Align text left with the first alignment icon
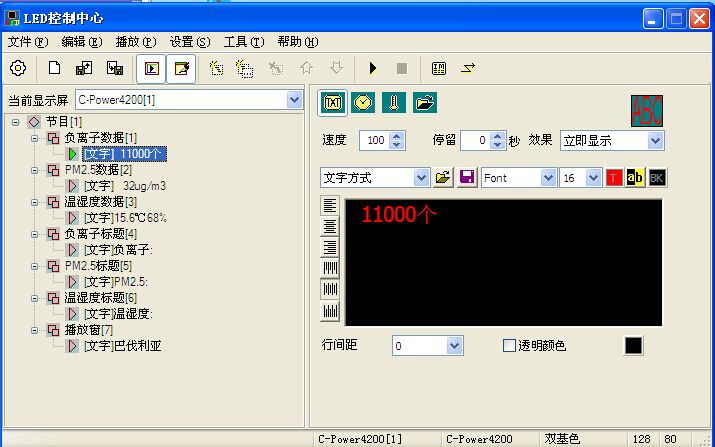This screenshot has height=447, width=715. [330, 206]
